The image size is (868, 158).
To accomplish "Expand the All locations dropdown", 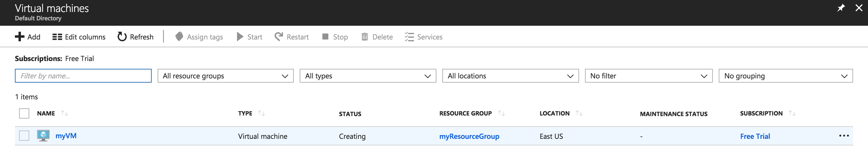I will coord(510,76).
